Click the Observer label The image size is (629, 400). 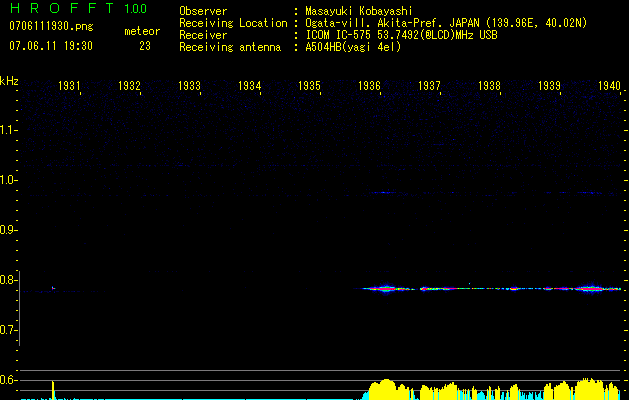point(203,11)
